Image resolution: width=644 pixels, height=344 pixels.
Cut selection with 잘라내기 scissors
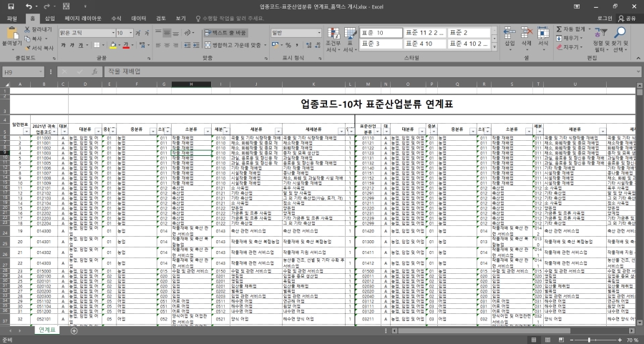(x=38, y=29)
